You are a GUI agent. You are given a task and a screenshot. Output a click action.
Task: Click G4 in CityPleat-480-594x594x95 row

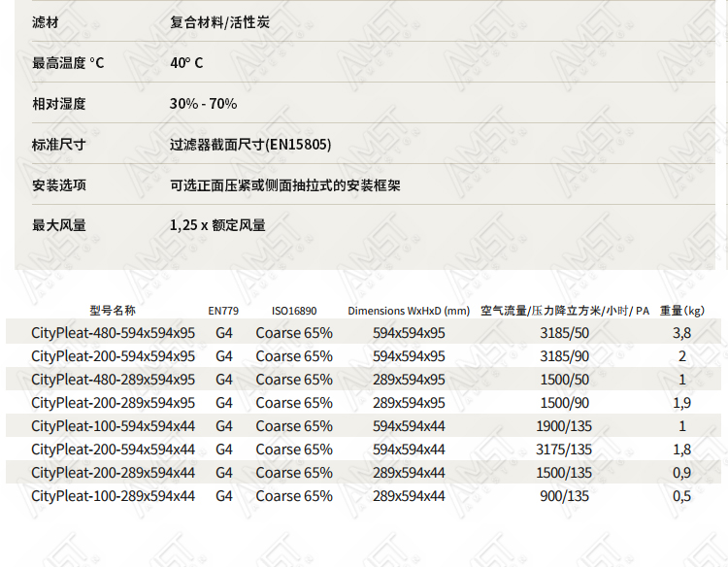click(224, 333)
